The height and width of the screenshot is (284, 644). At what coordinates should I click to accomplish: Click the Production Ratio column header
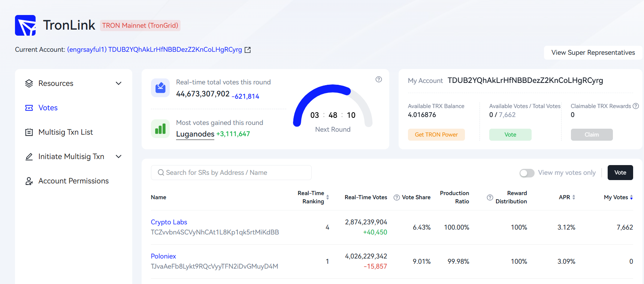click(454, 197)
